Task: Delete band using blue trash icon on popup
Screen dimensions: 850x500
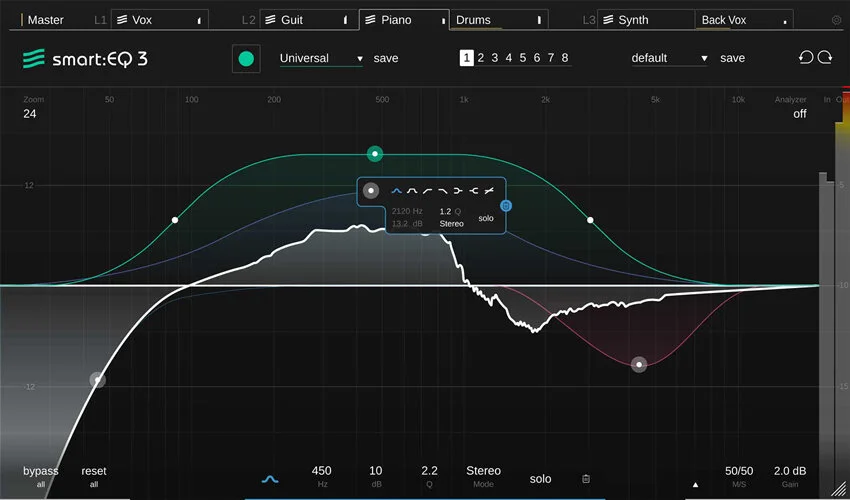Action: pyautogui.click(x=506, y=206)
